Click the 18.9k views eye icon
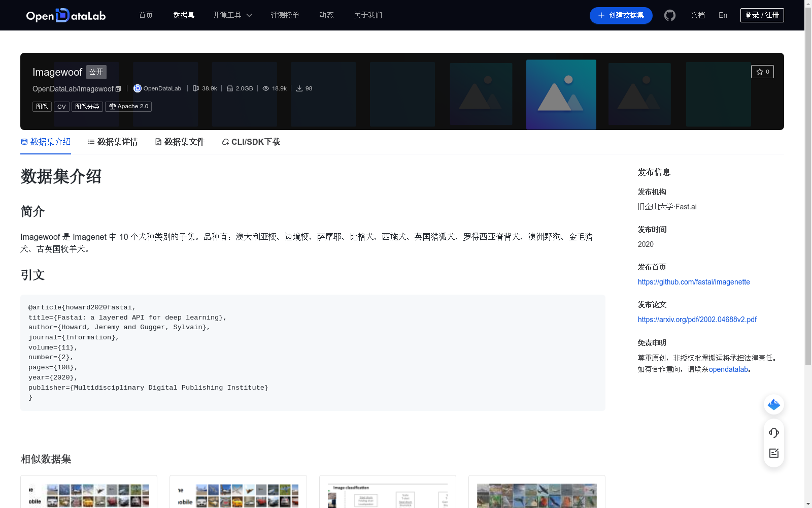The image size is (812, 508). point(265,88)
